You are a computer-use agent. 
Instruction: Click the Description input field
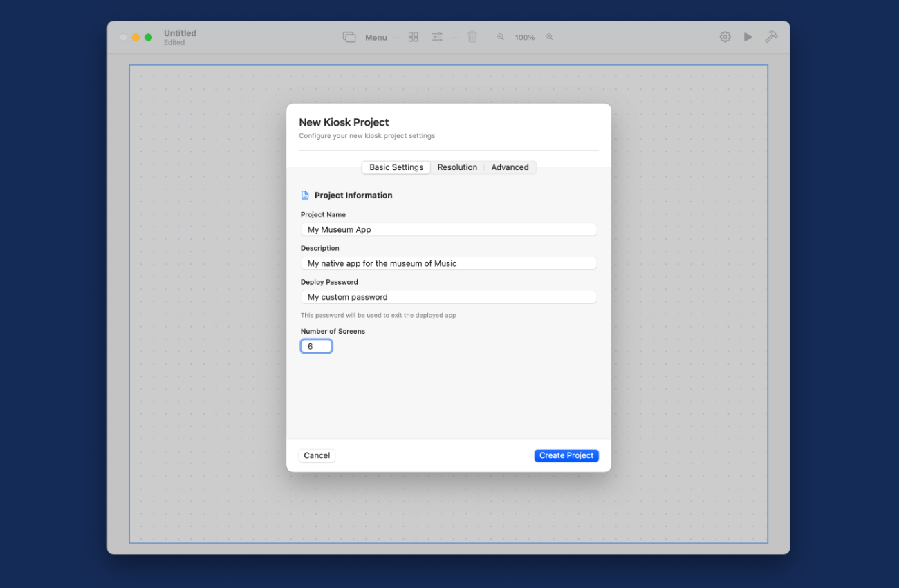pos(449,263)
